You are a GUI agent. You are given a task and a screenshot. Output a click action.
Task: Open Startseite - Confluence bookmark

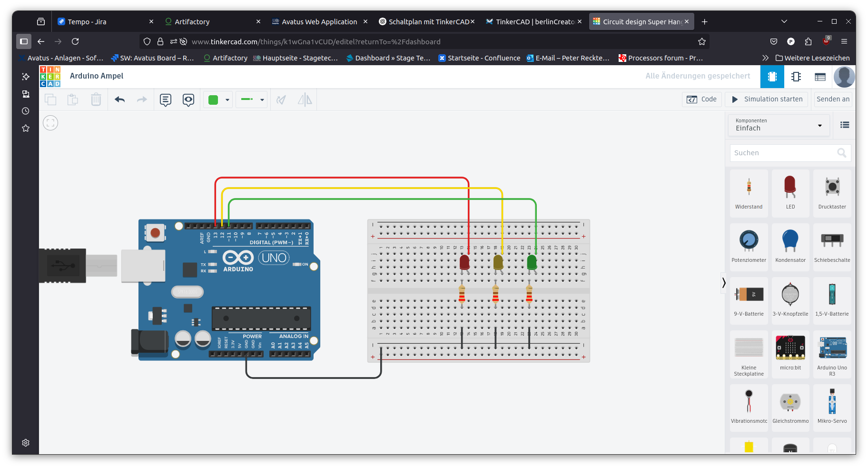tap(479, 58)
